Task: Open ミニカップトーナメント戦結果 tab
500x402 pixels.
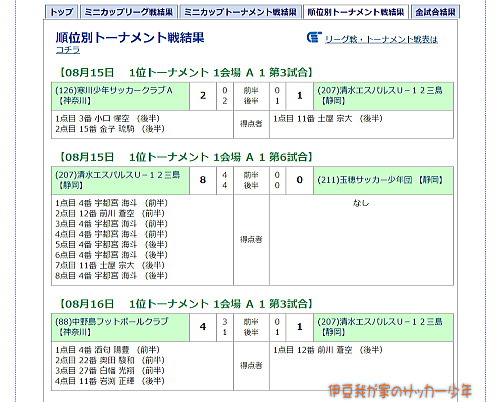Action: coord(240,12)
